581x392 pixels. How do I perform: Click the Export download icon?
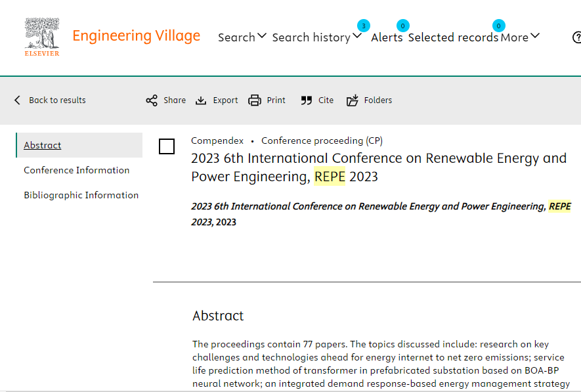(201, 100)
